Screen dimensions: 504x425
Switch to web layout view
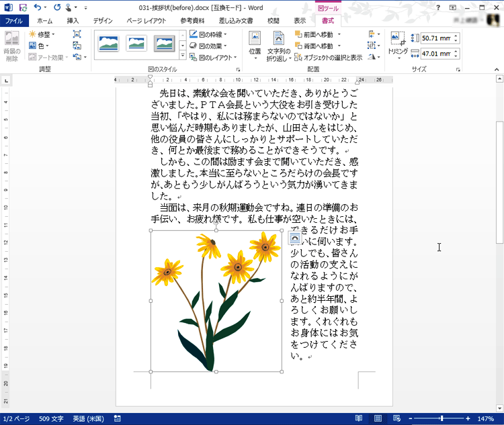click(396, 418)
